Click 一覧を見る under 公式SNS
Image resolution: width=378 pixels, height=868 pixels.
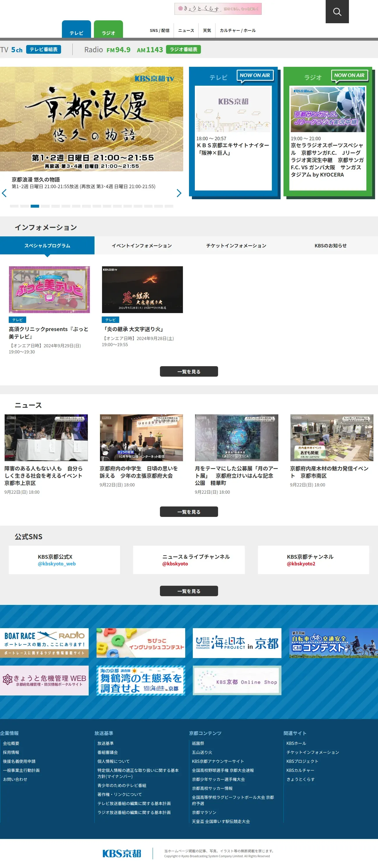pos(189,591)
